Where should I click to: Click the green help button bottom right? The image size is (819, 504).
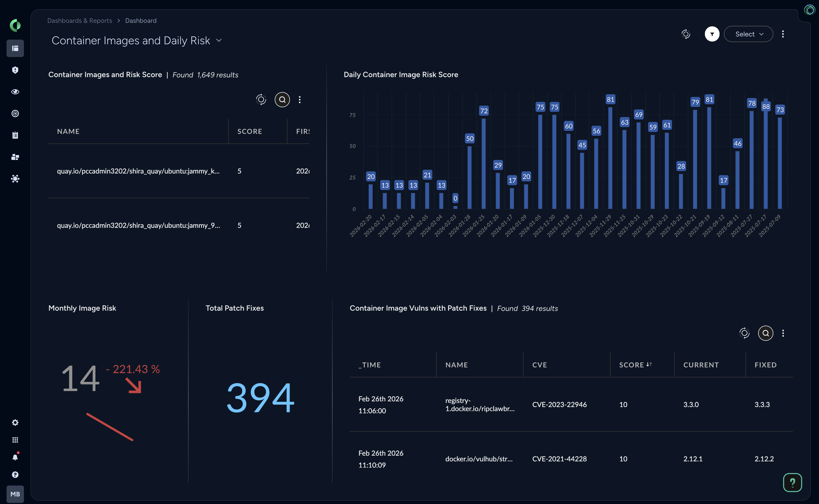pos(792,482)
